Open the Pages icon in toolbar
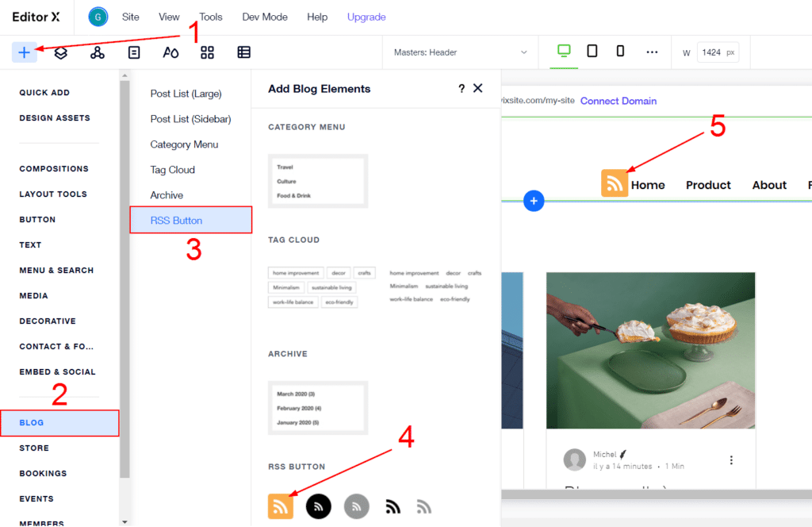The height and width of the screenshot is (527, 812). point(134,52)
